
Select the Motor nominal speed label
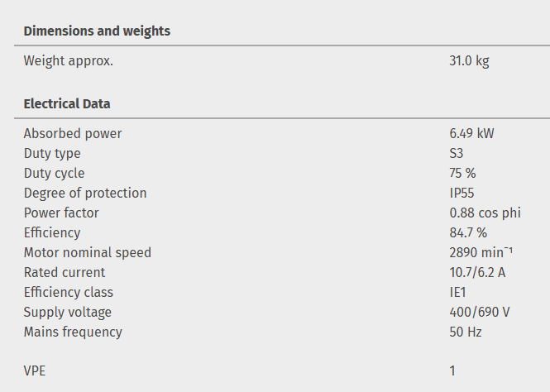coord(88,252)
